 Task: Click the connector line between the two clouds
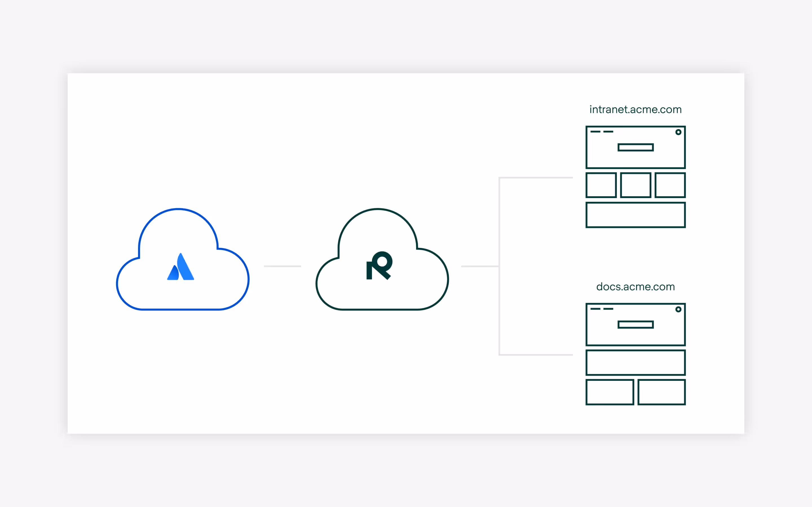(x=282, y=266)
